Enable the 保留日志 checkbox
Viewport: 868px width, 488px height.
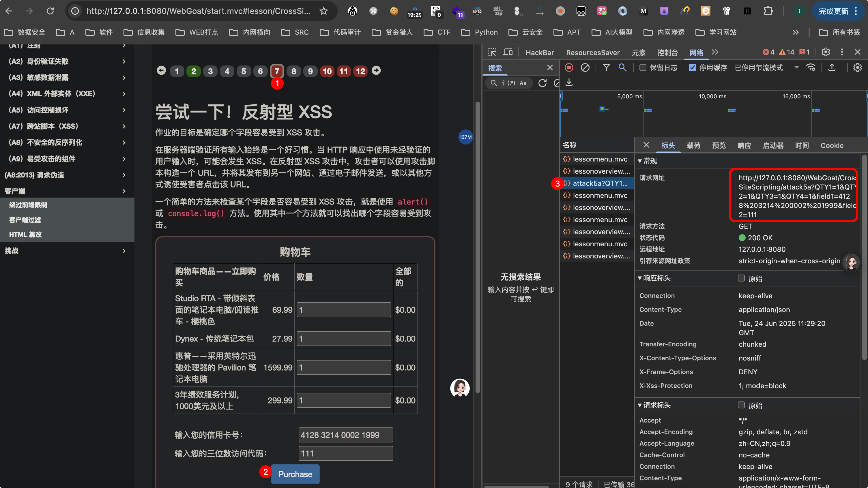pyautogui.click(x=643, y=68)
